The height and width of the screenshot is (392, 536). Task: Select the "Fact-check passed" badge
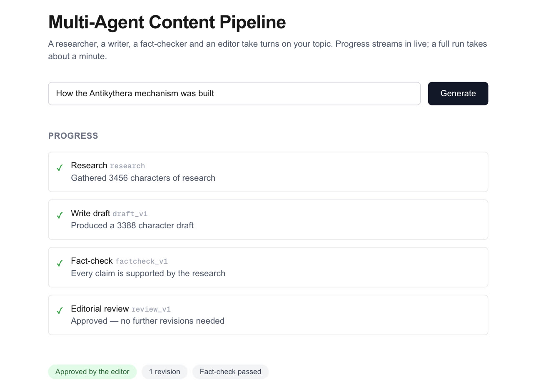[x=230, y=372]
